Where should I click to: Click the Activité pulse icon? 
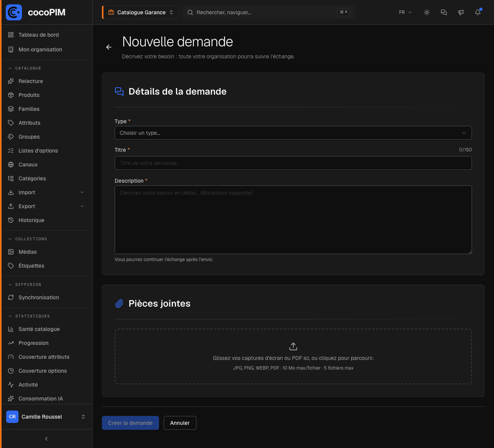pos(11,385)
